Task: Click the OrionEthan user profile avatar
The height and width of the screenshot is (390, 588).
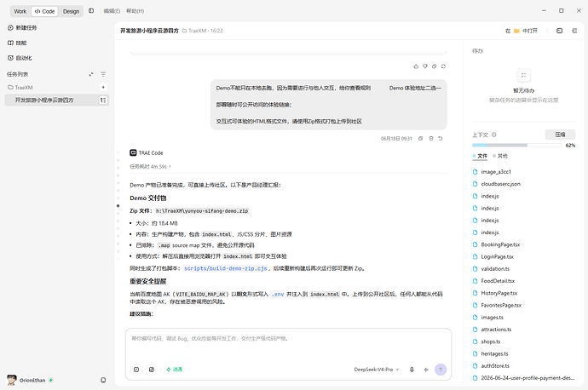Action: pyautogui.click(x=12, y=380)
